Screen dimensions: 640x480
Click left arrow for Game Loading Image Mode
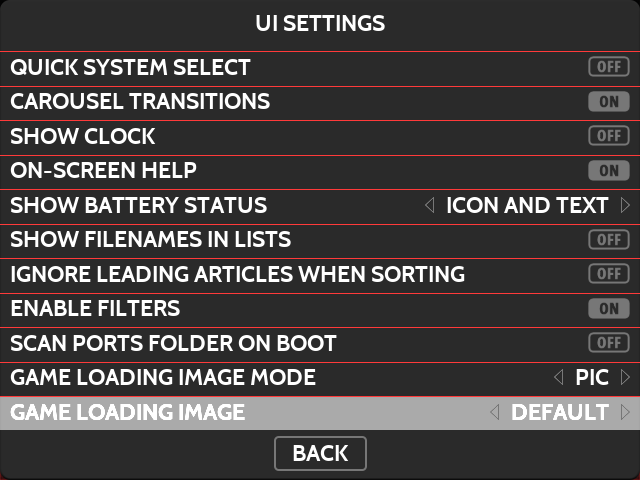pos(559,378)
